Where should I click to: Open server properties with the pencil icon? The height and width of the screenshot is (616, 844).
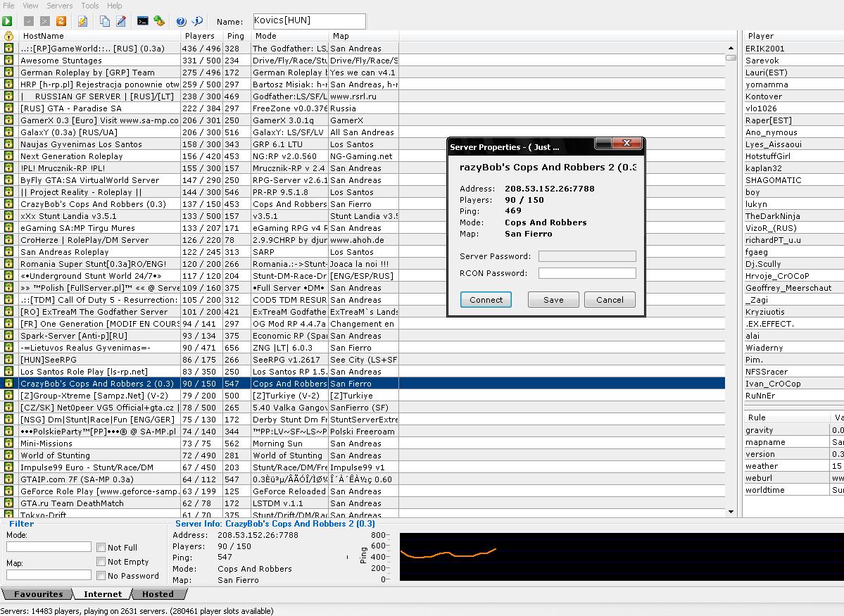click(121, 21)
